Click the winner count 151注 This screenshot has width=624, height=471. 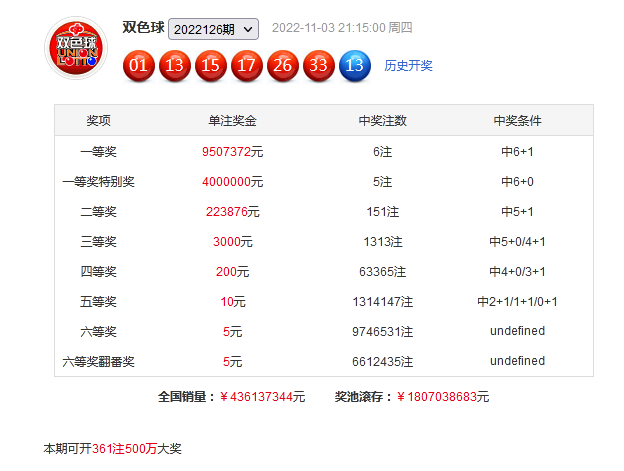[382, 212]
